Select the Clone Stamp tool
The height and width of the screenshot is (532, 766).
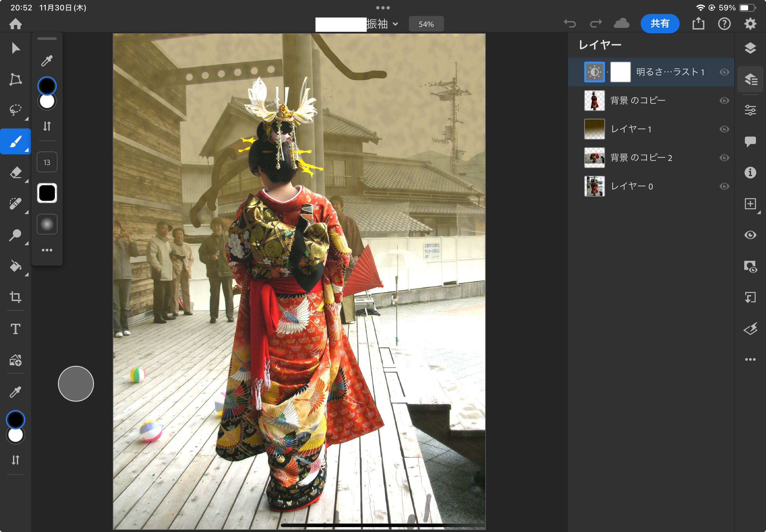coord(15,235)
